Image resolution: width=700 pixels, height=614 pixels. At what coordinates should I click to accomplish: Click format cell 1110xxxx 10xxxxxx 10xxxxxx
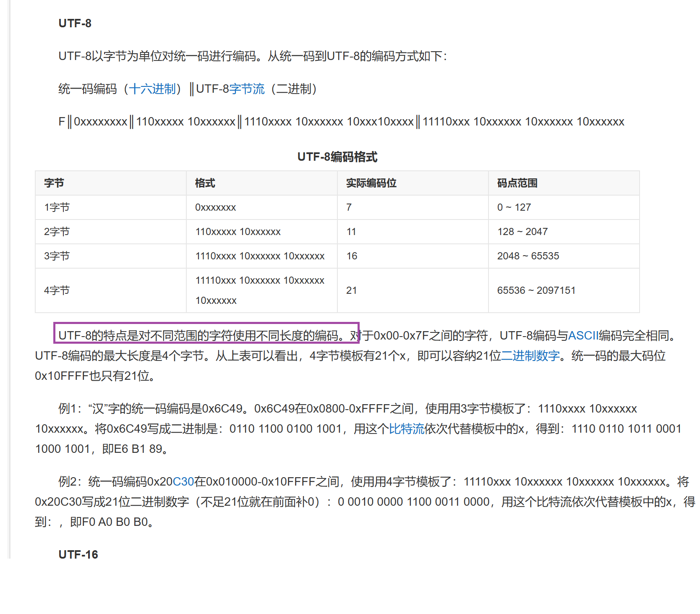[x=262, y=256]
